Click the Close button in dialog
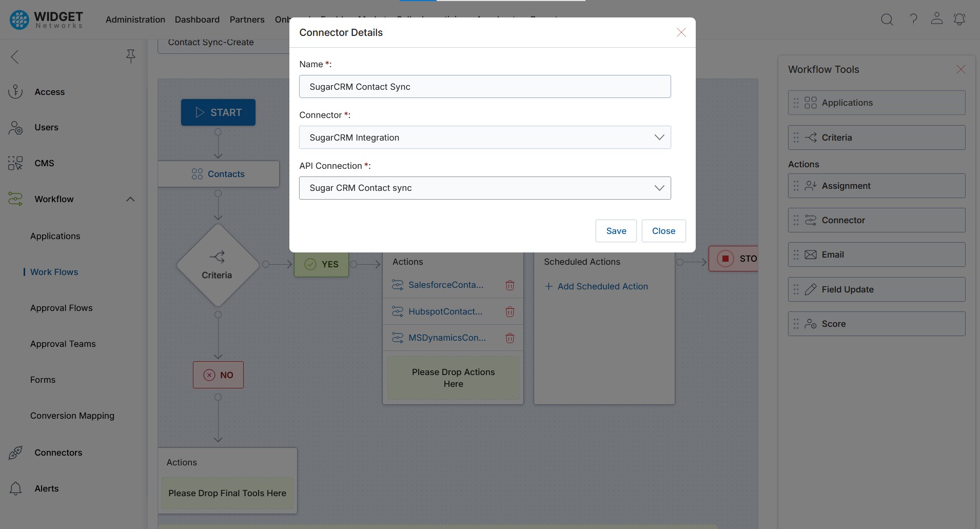 663,231
